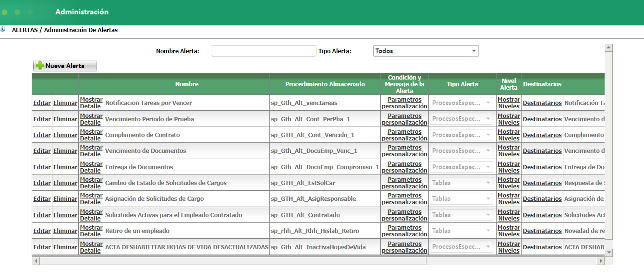Image resolution: width=644 pixels, height=279 pixels.
Task: Focus the Nombre Alerta text field
Action: pyautogui.click(x=263, y=51)
